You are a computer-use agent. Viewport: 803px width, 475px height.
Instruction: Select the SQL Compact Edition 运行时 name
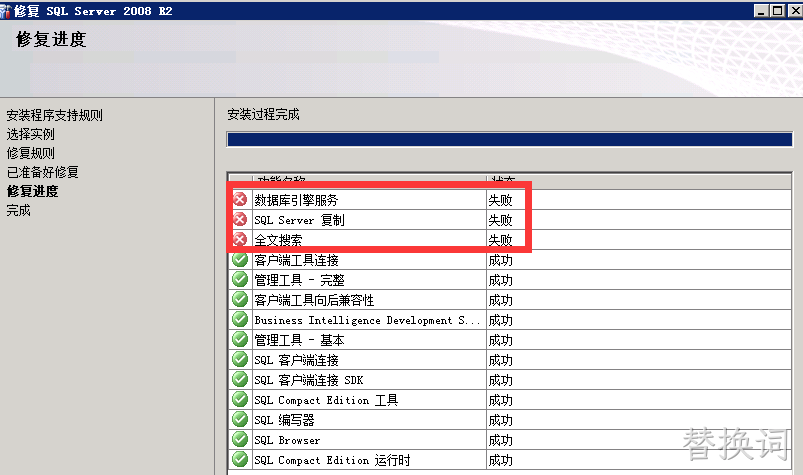[332, 460]
